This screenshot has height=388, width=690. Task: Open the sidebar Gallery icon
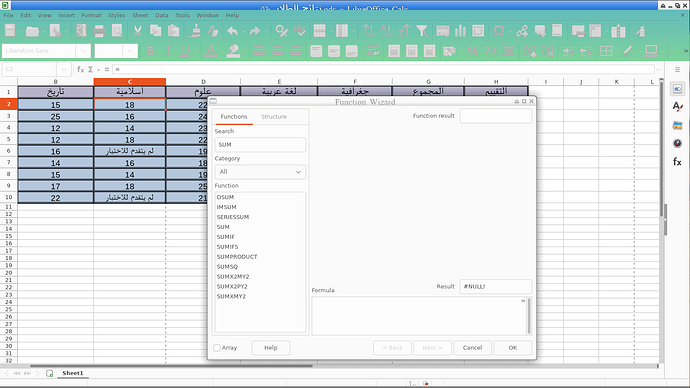677,125
